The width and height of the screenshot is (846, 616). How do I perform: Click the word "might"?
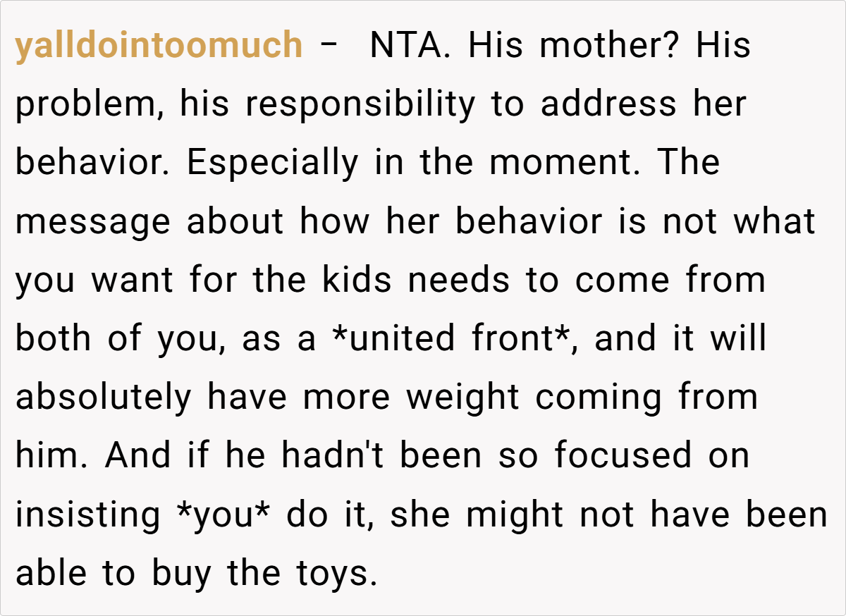click(516, 515)
